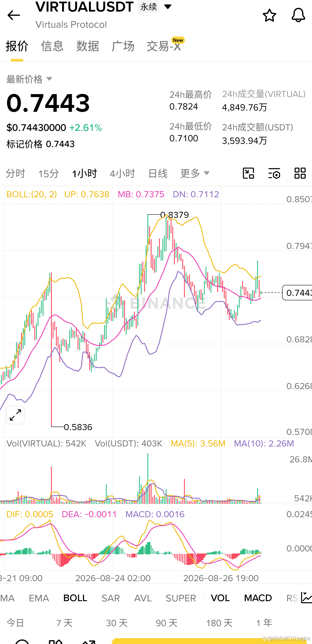This screenshot has height=644, width=312.
Task: Toggle the VOL sub-indicator
Action: click(220, 598)
